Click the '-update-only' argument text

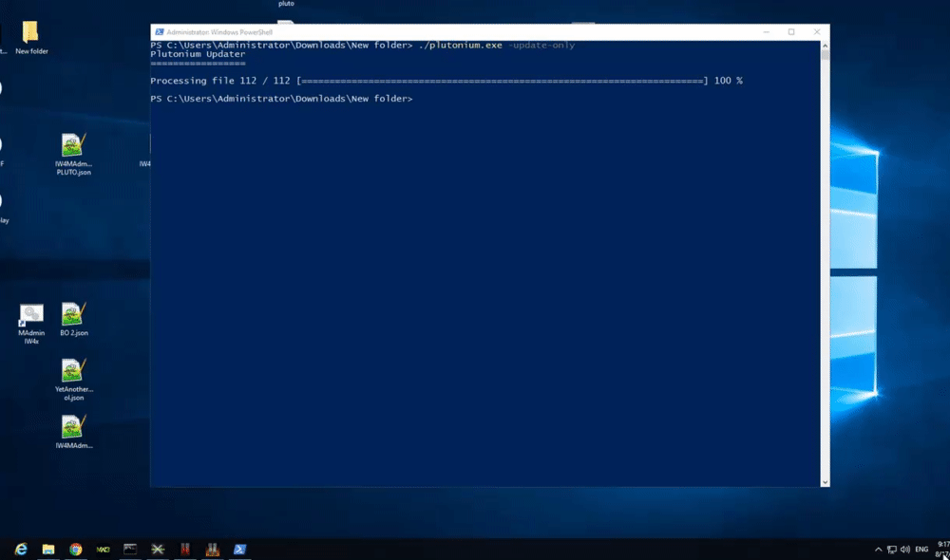point(541,46)
